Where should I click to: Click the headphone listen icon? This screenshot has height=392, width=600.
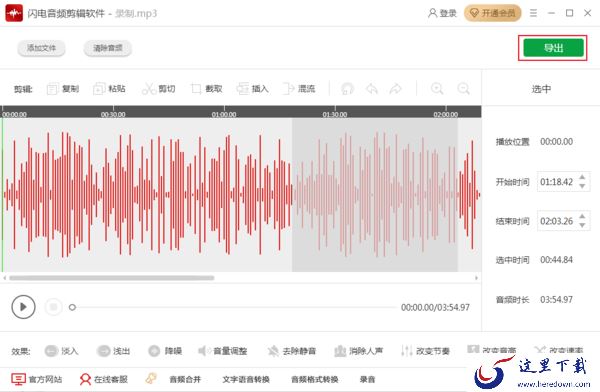click(347, 89)
